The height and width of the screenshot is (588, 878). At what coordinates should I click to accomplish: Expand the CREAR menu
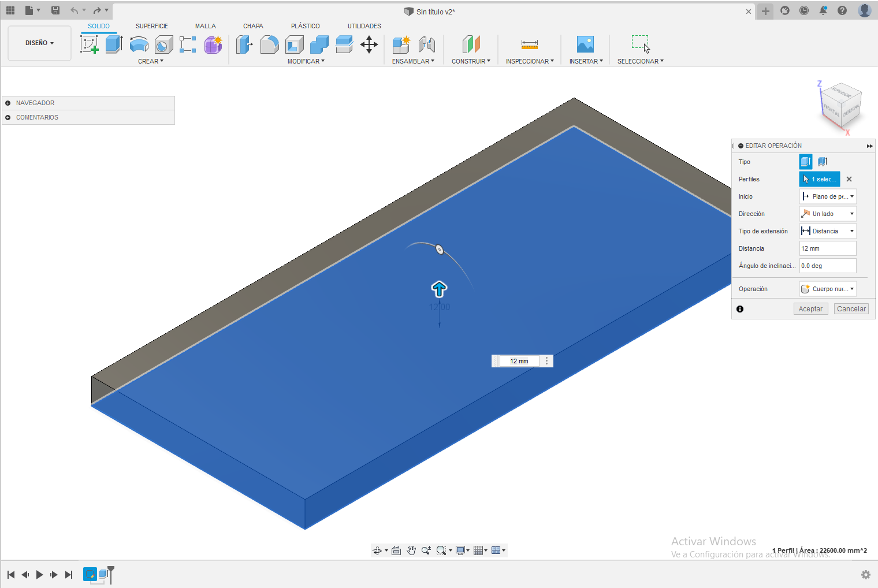click(x=151, y=61)
